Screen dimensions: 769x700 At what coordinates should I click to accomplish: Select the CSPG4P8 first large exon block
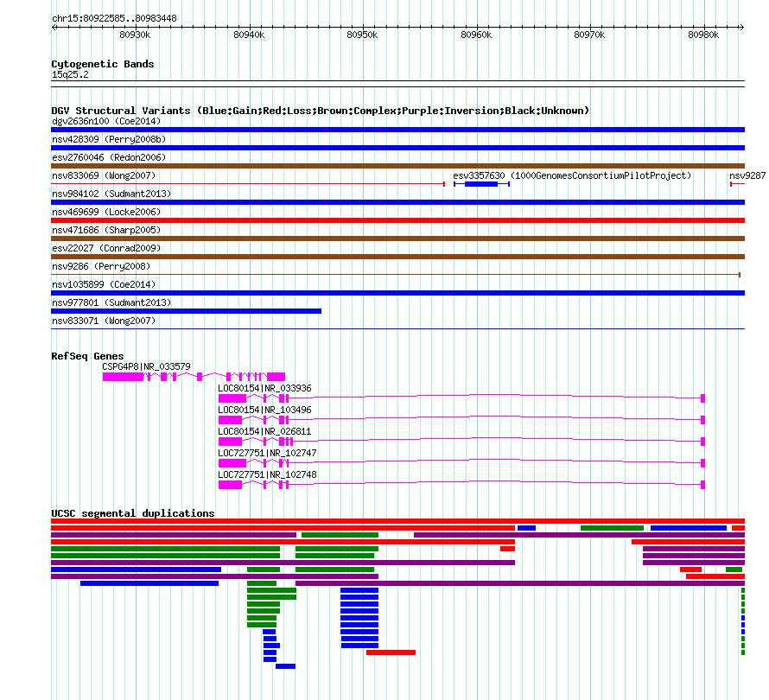point(123,377)
